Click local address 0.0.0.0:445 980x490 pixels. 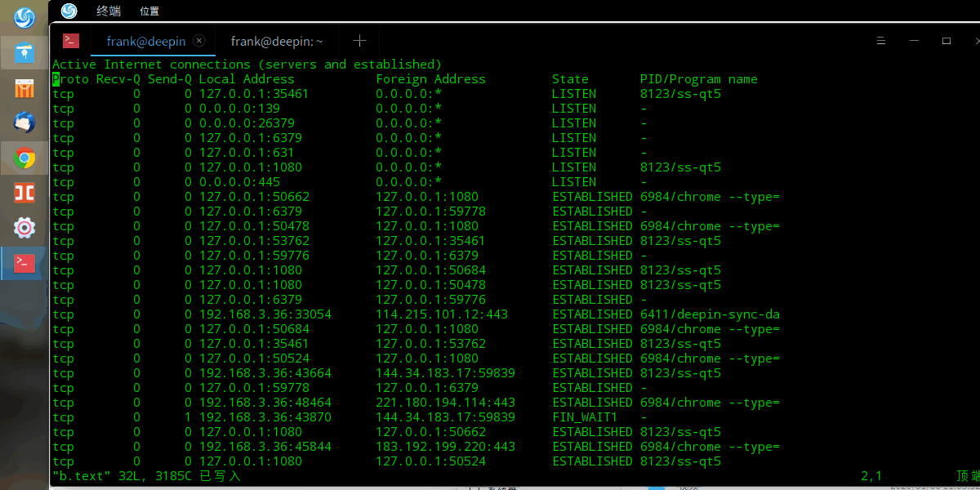pyautogui.click(x=239, y=182)
